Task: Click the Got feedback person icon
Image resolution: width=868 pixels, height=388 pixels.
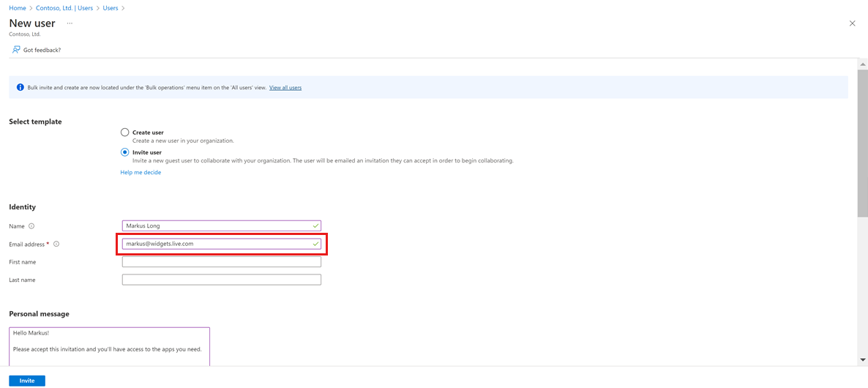Action: 16,50
